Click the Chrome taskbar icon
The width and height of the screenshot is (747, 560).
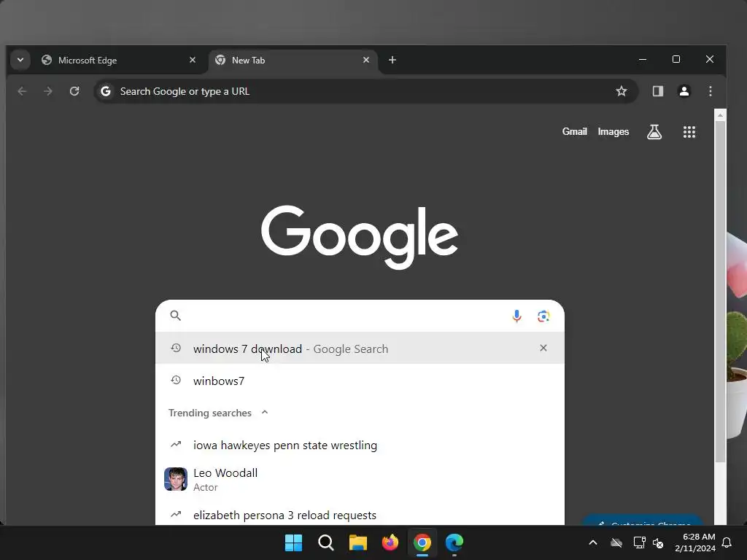coord(422,542)
